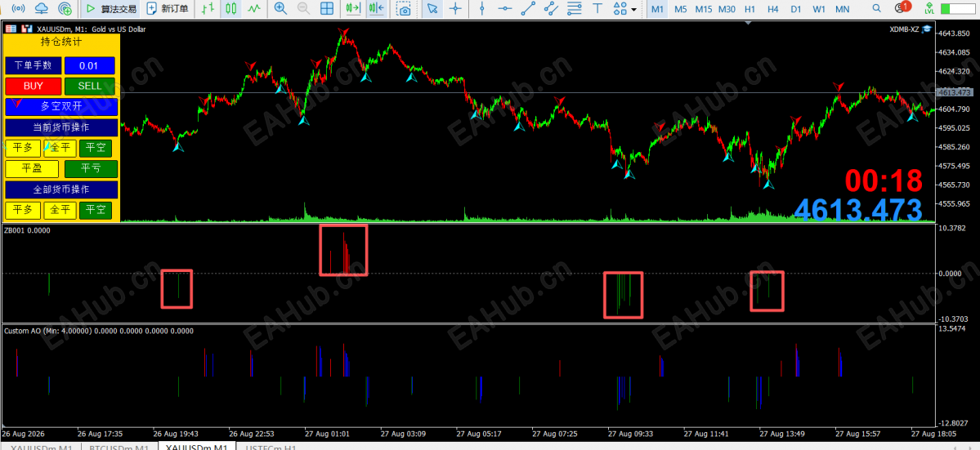
Task: Select the MN timeframe
Action: pos(843,9)
